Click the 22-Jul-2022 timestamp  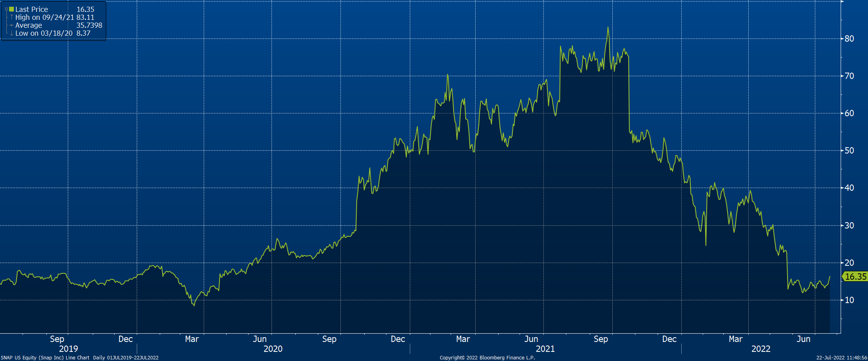841,358
